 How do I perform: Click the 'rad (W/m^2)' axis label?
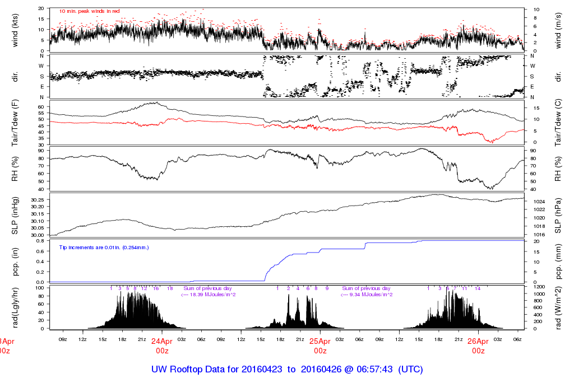[558, 308]
